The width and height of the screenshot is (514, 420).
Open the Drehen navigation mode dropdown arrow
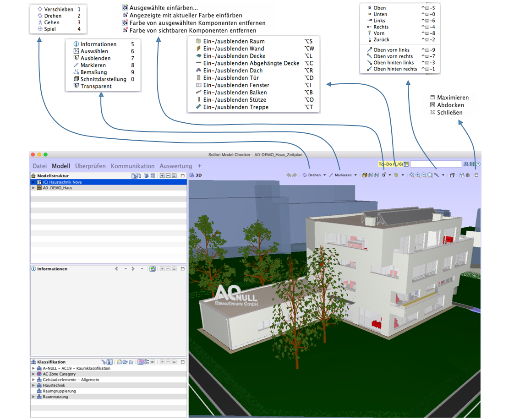[324, 175]
